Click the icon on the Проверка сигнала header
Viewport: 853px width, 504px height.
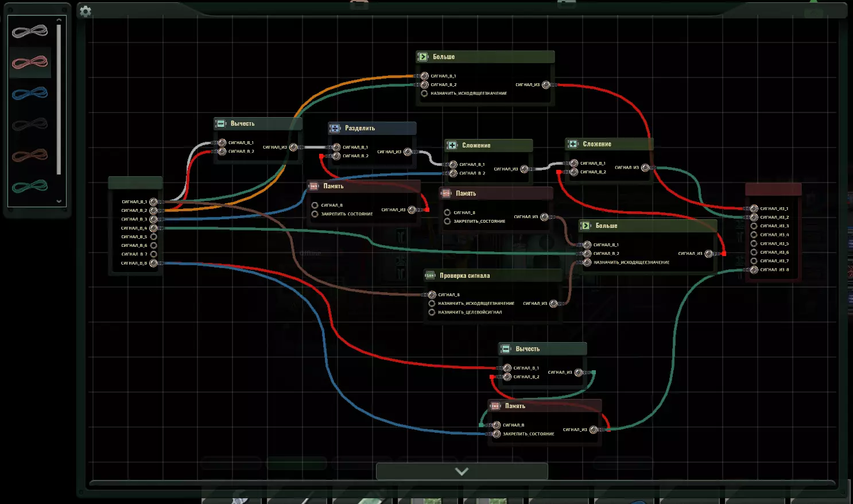[430, 276]
